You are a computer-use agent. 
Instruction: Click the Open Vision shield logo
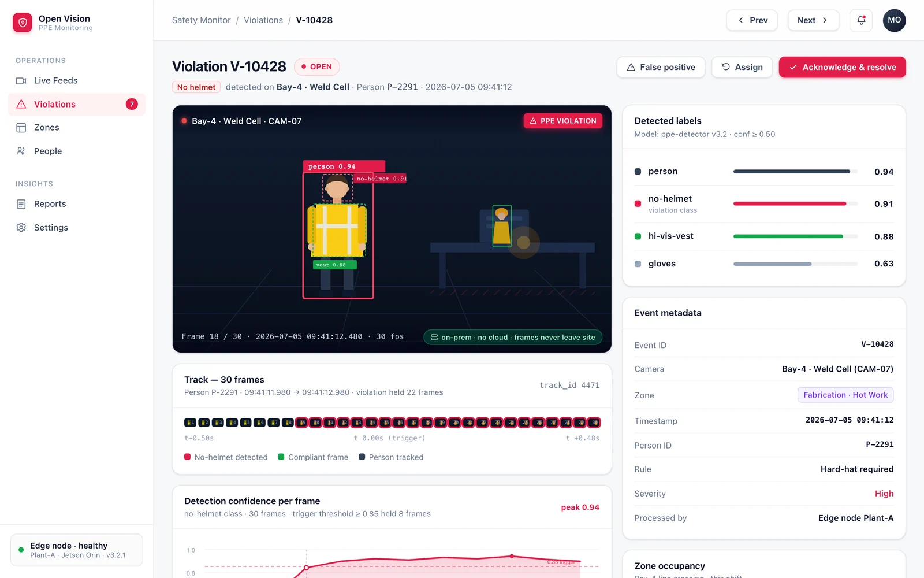23,23
